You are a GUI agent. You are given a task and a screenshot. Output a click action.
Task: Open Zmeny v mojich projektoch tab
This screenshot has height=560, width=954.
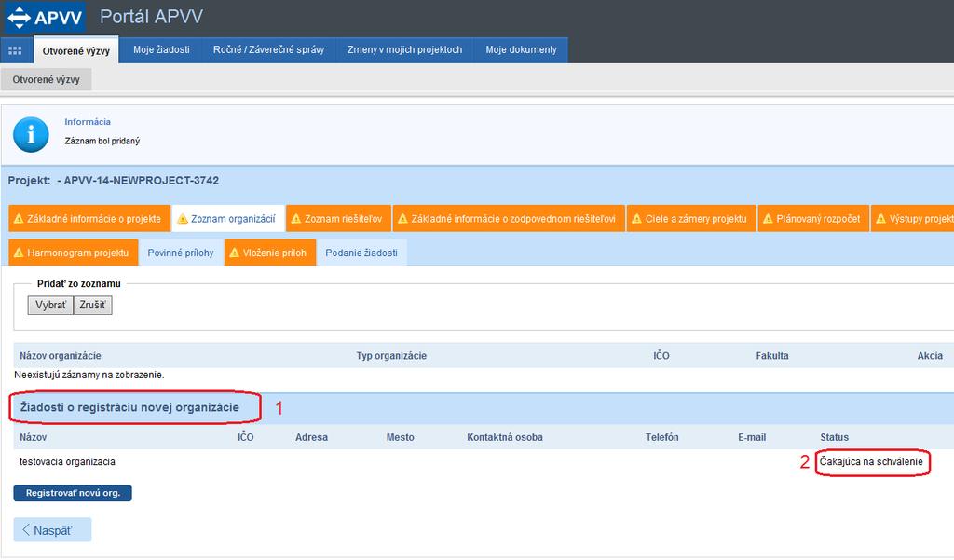[x=404, y=50]
